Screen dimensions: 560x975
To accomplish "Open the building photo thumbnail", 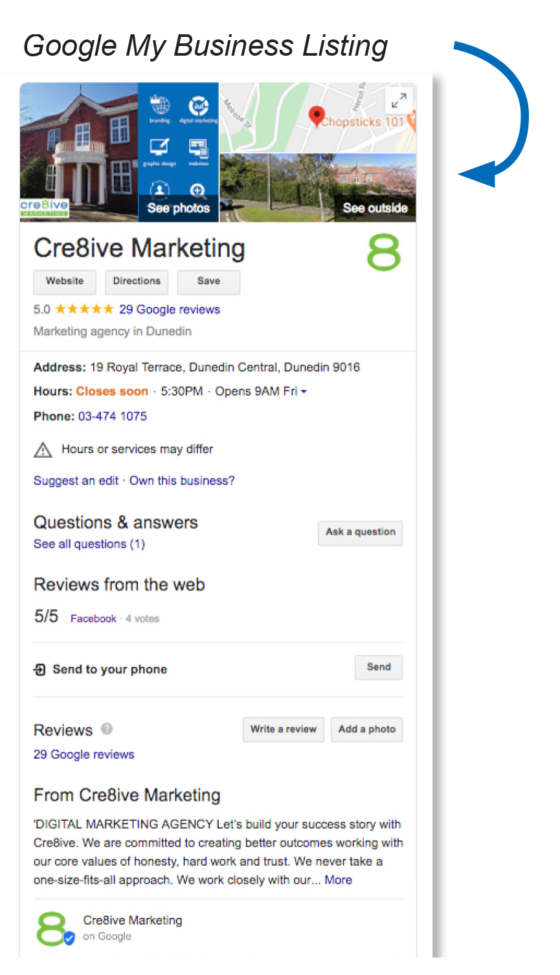I will (x=79, y=152).
